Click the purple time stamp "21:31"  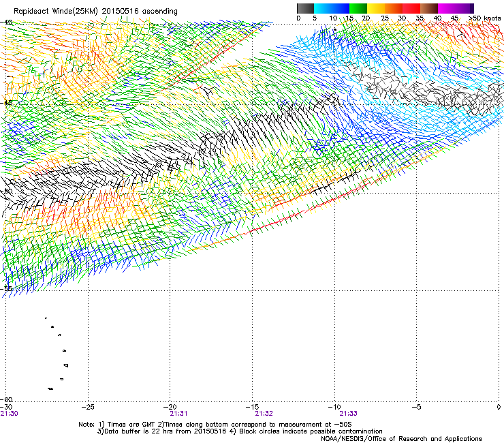[178, 414]
